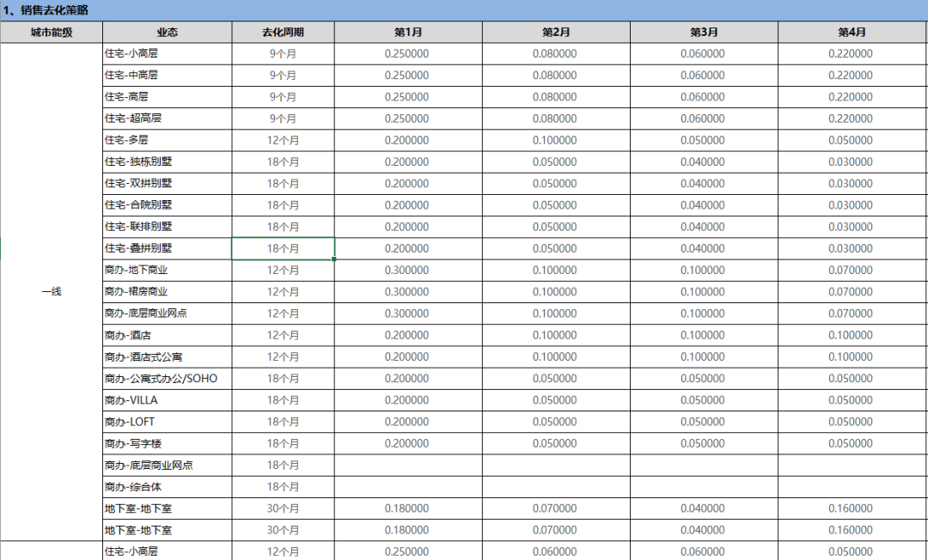928x560 pixels.
Task: Select 第2月 value 0.100000 for 住宅-多层
Action: (x=556, y=140)
